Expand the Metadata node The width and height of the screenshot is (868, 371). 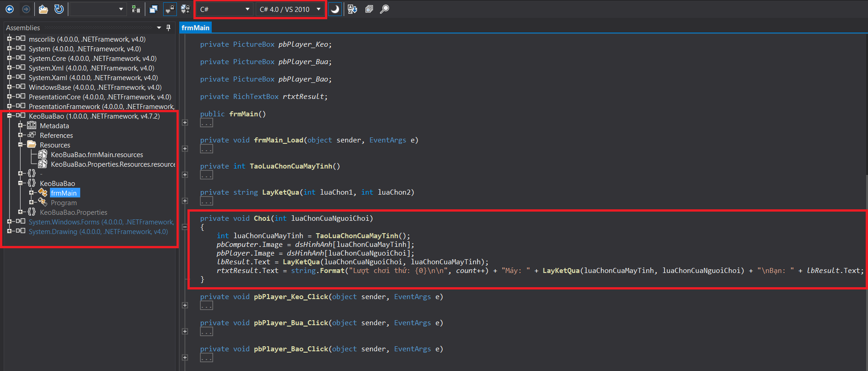(20, 125)
